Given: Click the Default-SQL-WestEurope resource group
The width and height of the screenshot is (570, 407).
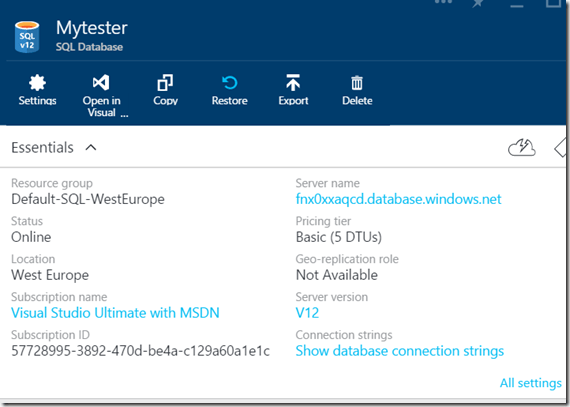Looking at the screenshot, I should [88, 199].
